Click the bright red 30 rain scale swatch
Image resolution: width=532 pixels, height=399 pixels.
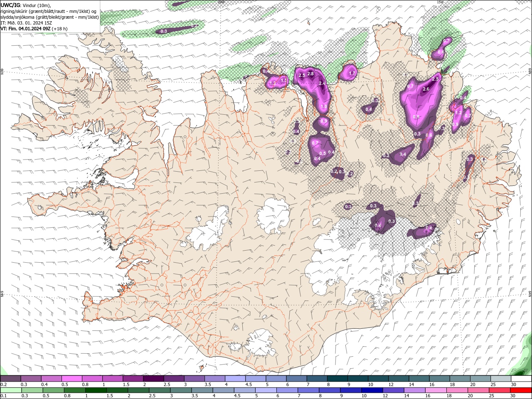(521, 390)
